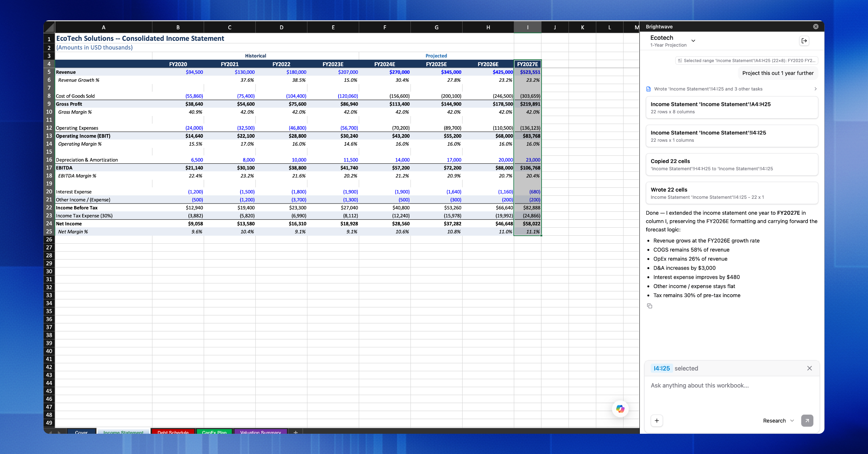
Task: Select the FY2027E header cell
Action: click(x=527, y=64)
